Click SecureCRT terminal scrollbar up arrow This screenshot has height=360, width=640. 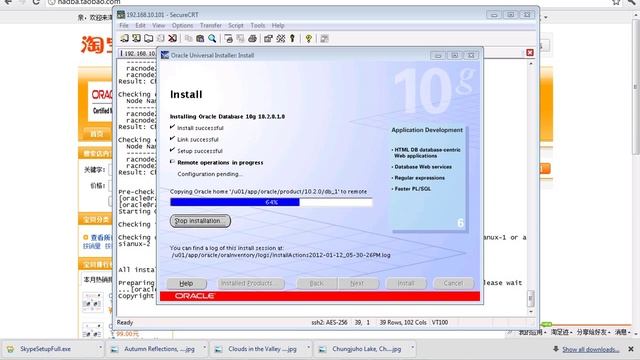531,64
